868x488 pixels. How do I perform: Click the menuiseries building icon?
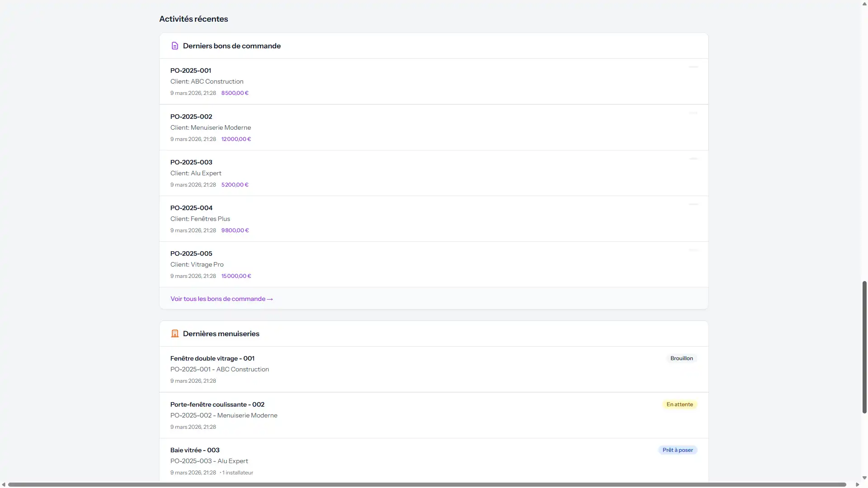pos(175,333)
